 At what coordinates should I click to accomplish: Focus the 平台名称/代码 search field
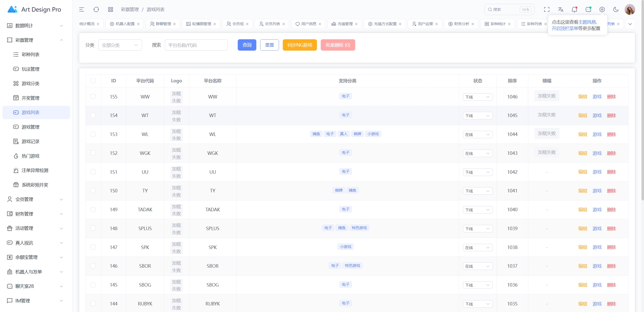pos(196,45)
